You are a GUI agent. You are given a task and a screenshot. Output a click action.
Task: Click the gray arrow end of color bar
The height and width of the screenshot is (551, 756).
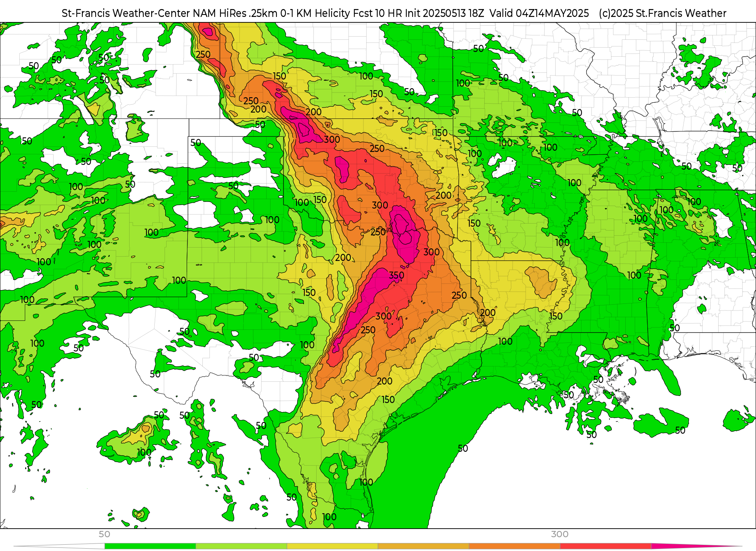59,546
